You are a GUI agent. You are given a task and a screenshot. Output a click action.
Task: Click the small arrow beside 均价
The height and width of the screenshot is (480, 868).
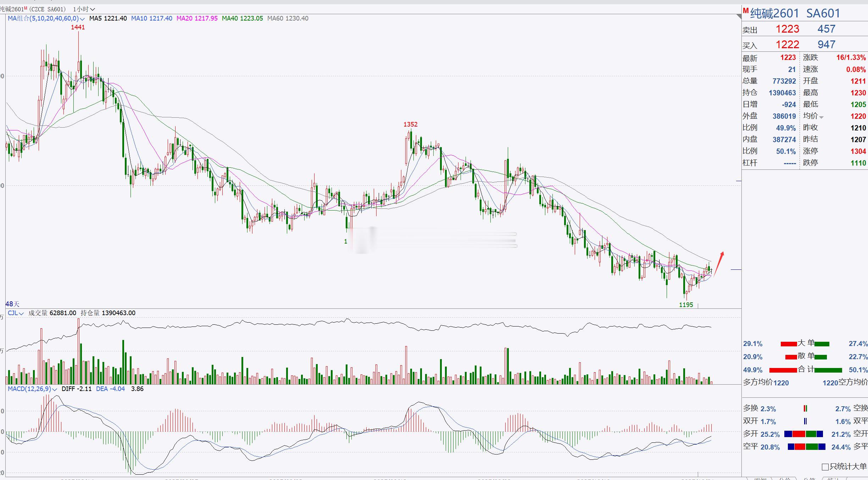822,117
